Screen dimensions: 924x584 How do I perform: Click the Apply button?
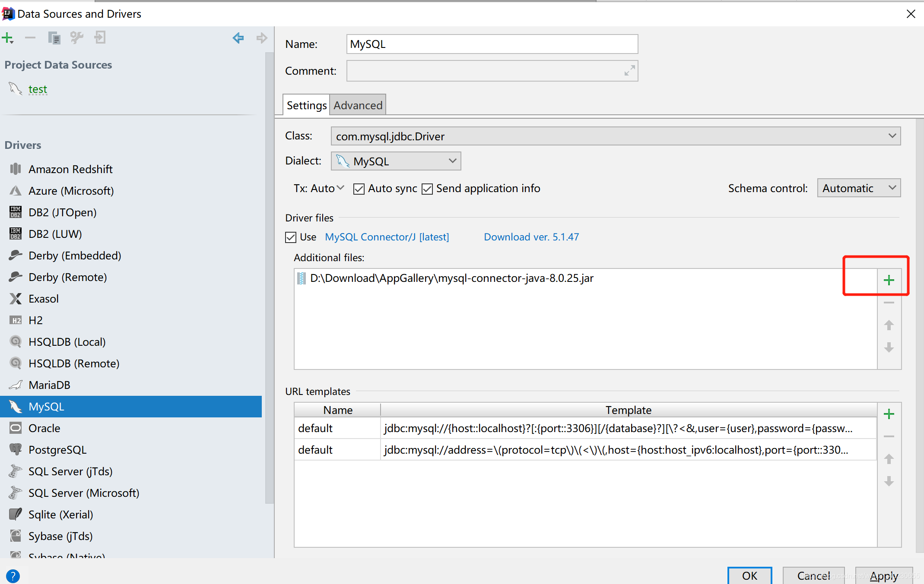point(884,576)
